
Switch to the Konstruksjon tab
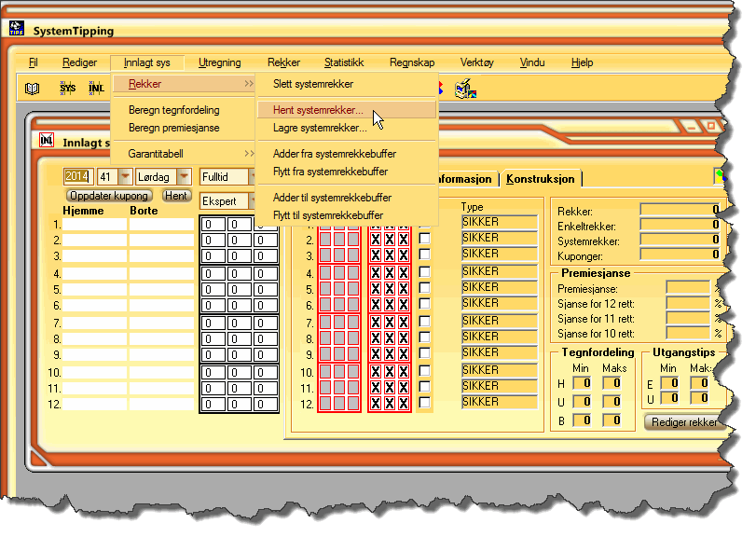pyautogui.click(x=541, y=179)
